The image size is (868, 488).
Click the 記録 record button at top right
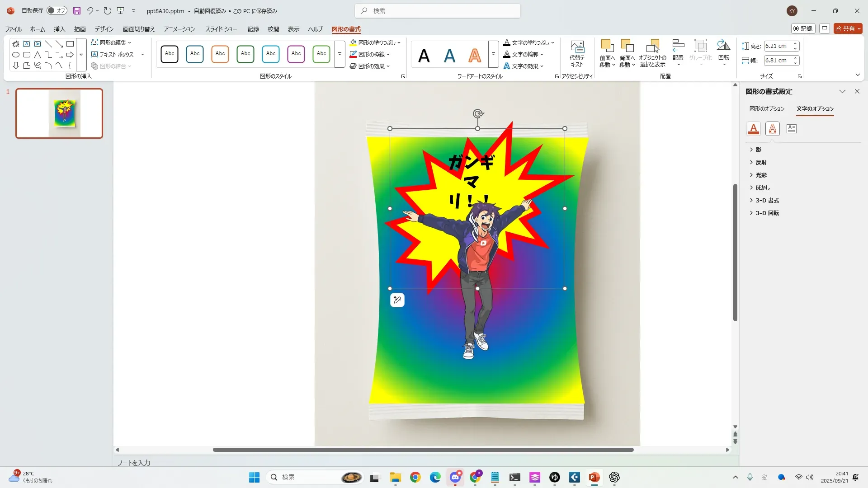[x=803, y=28]
